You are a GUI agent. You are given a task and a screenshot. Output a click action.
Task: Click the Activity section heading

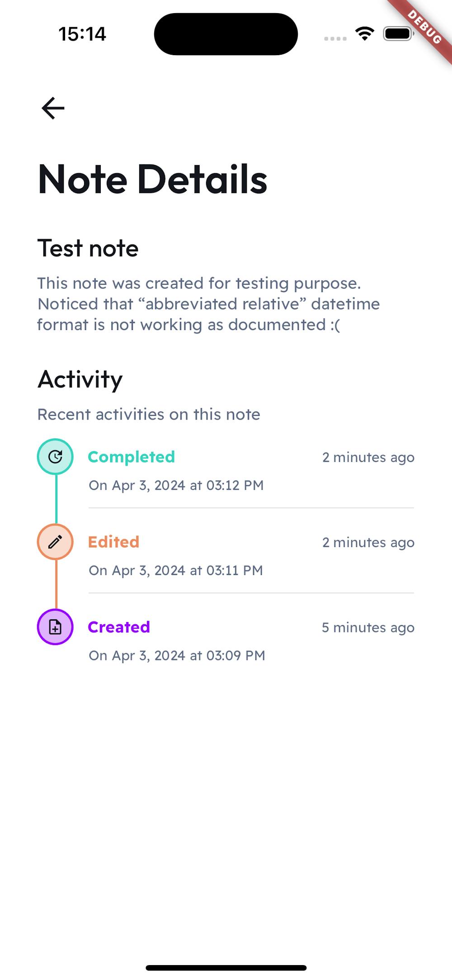[80, 379]
